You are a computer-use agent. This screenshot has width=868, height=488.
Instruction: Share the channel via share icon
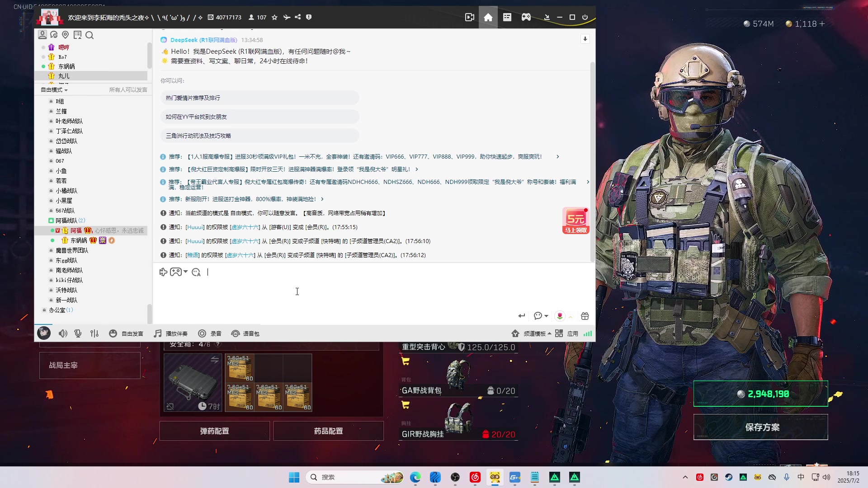(x=297, y=17)
